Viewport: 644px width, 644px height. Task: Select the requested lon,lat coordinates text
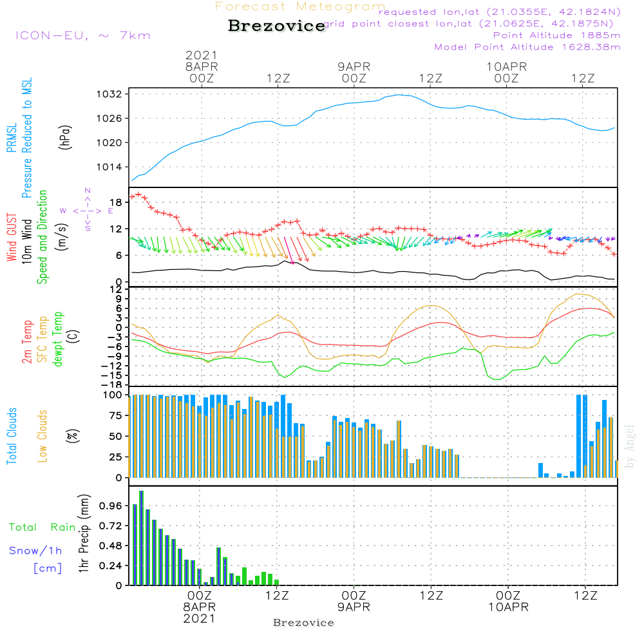click(x=500, y=12)
